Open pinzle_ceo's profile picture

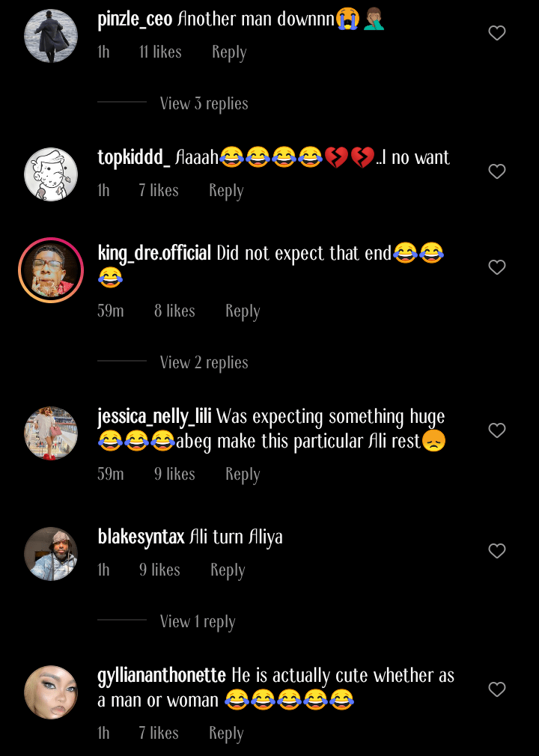(51, 36)
